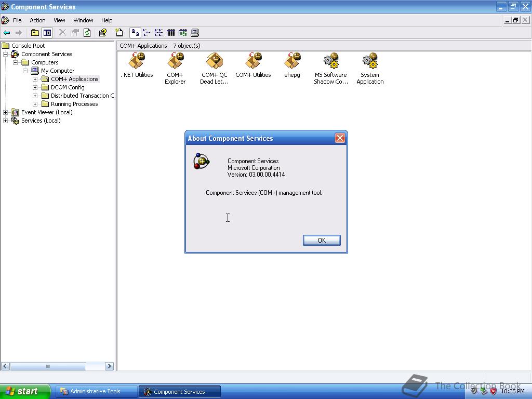
Task: Click the computer toolbar icon
Action: [195, 33]
